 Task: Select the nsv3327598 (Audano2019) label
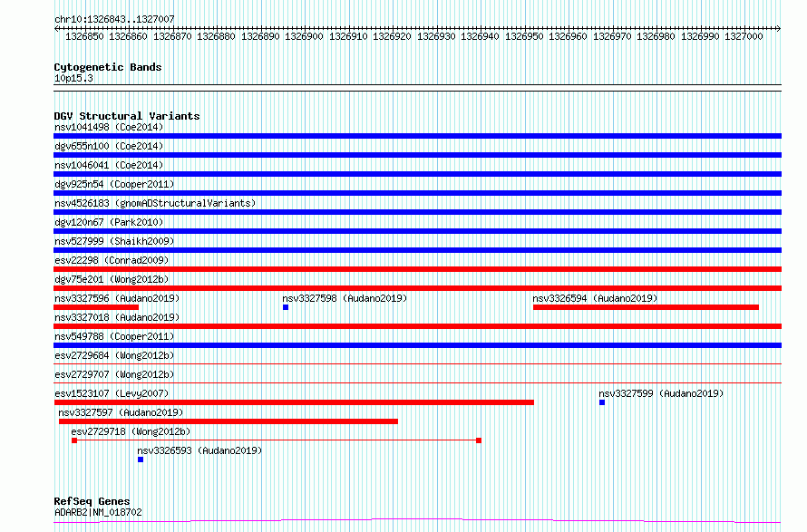(x=345, y=298)
